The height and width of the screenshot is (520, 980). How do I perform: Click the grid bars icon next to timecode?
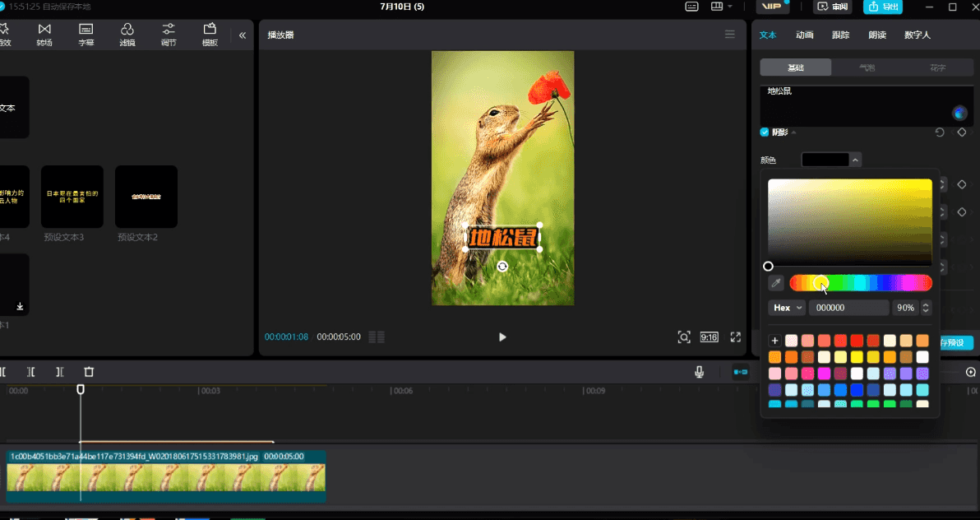tap(377, 337)
